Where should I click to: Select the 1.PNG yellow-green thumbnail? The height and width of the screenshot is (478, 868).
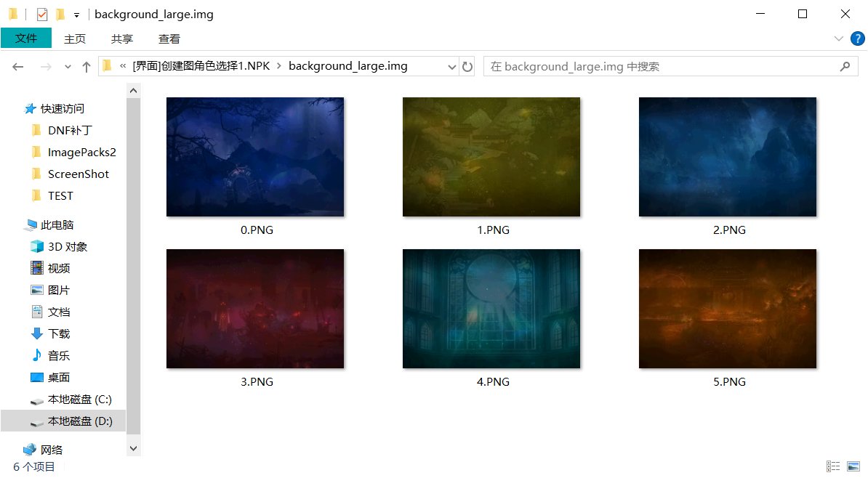[491, 157]
